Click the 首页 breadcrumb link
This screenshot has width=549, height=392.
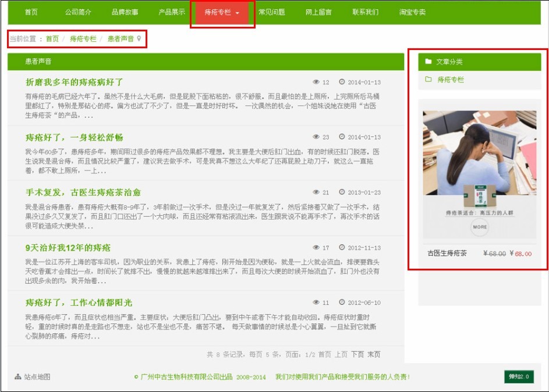coord(52,39)
